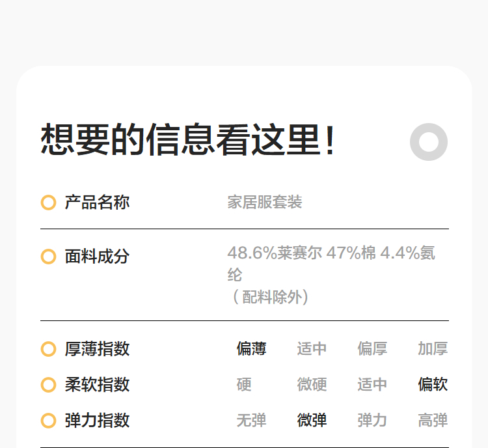Click the 面料成分 label
The width and height of the screenshot is (488, 448).
click(x=97, y=257)
